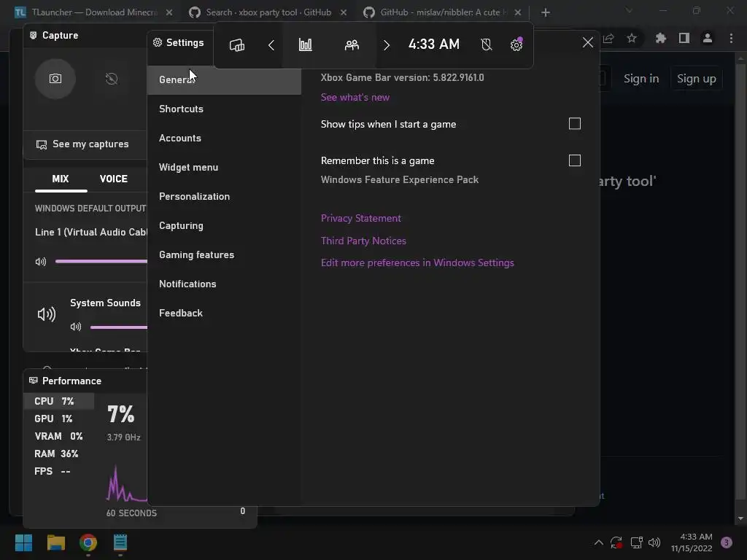Screen dimensions: 747x560
Task: Close the Settings panel with X
Action: click(588, 42)
